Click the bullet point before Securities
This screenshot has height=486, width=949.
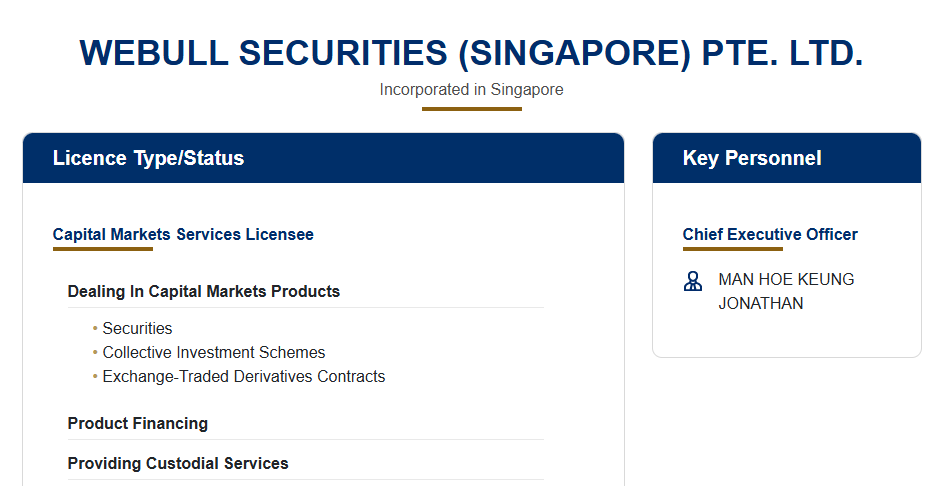(x=95, y=328)
